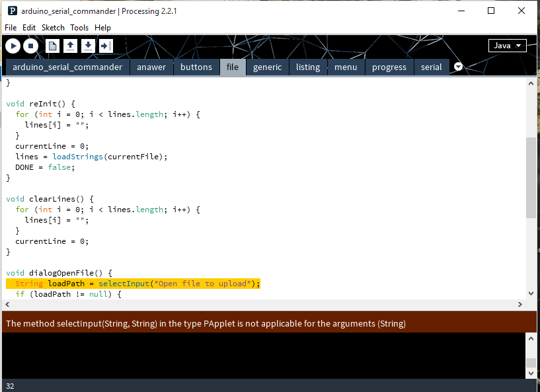Screen dimensions: 540x392
Task: Switch to the buttons tab
Action: 196,67
